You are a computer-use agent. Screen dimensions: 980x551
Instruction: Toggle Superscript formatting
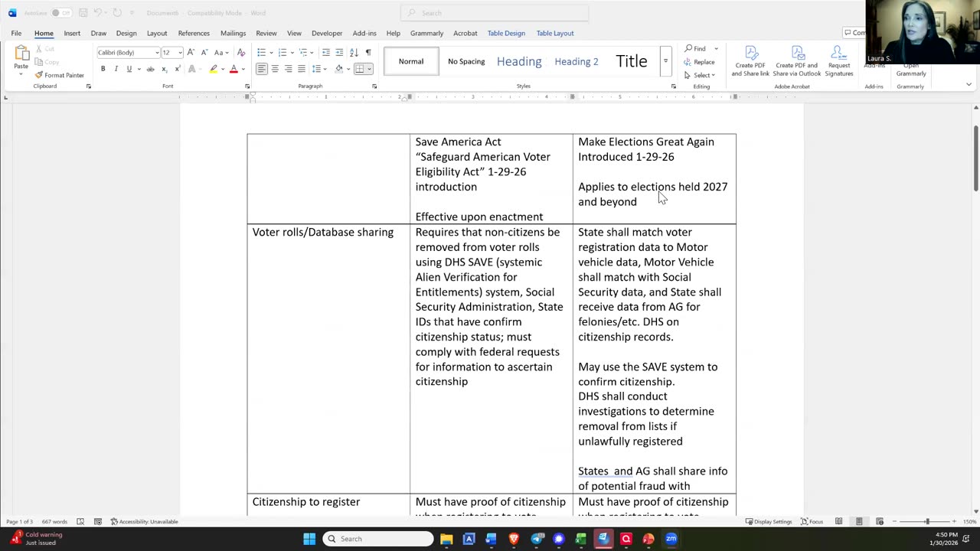(x=177, y=69)
